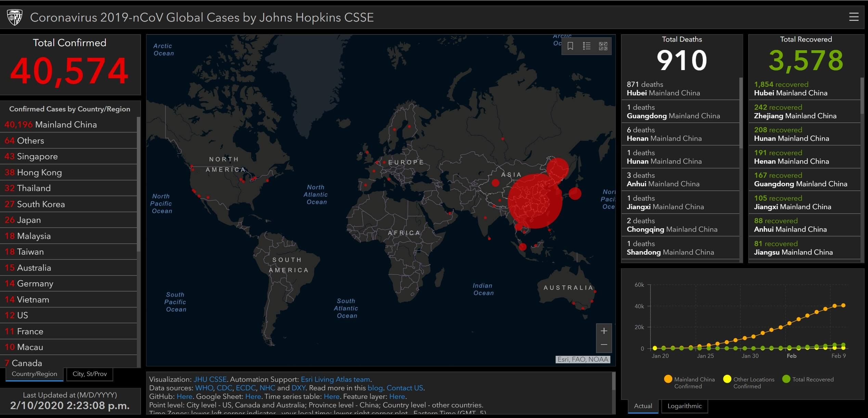Click last Feb 9 orange data point
This screenshot has width=868, height=418.
coord(843,306)
